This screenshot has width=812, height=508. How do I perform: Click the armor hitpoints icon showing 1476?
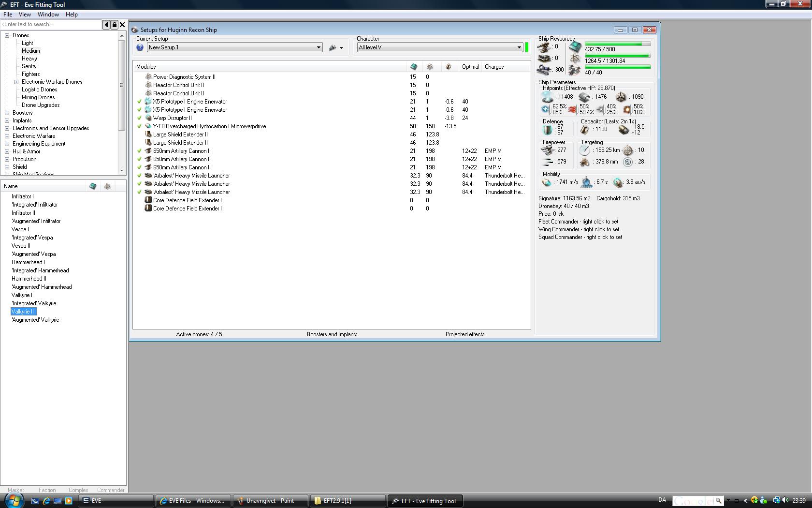click(584, 97)
